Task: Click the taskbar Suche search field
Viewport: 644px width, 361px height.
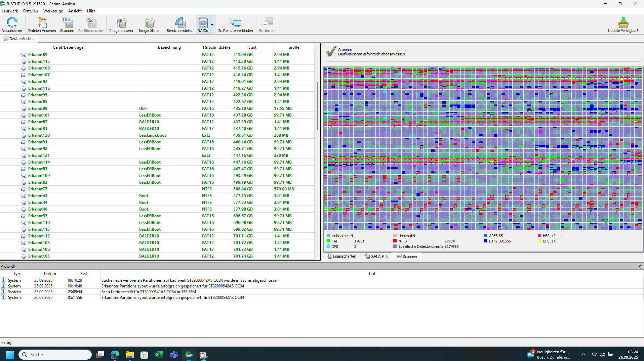Action: tap(55, 355)
